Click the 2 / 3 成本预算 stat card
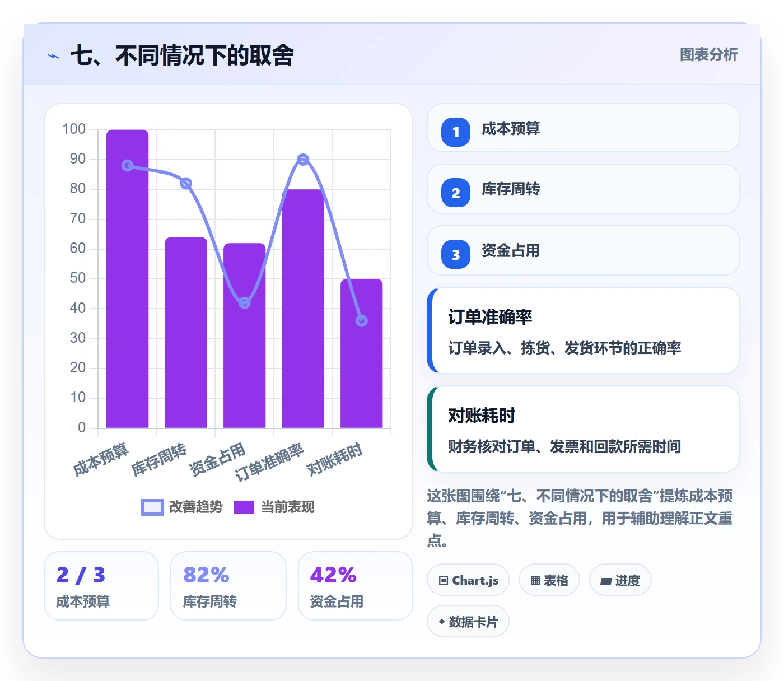Image resolution: width=784 pixels, height=681 pixels. tap(101, 586)
